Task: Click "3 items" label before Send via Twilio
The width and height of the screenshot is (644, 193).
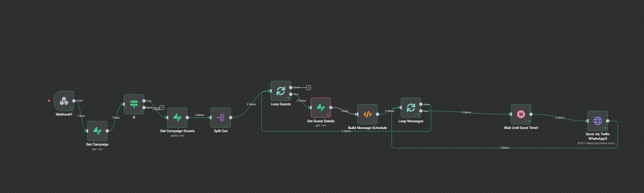Action: pyautogui.click(x=559, y=118)
